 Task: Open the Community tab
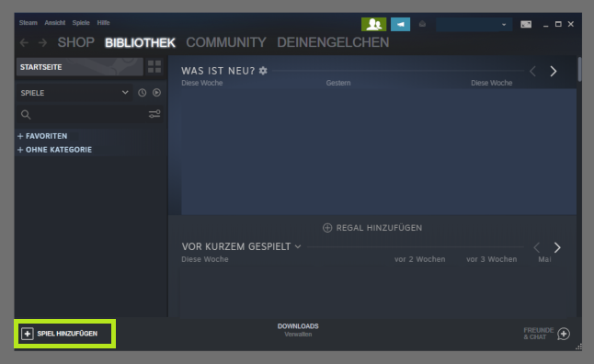(226, 42)
